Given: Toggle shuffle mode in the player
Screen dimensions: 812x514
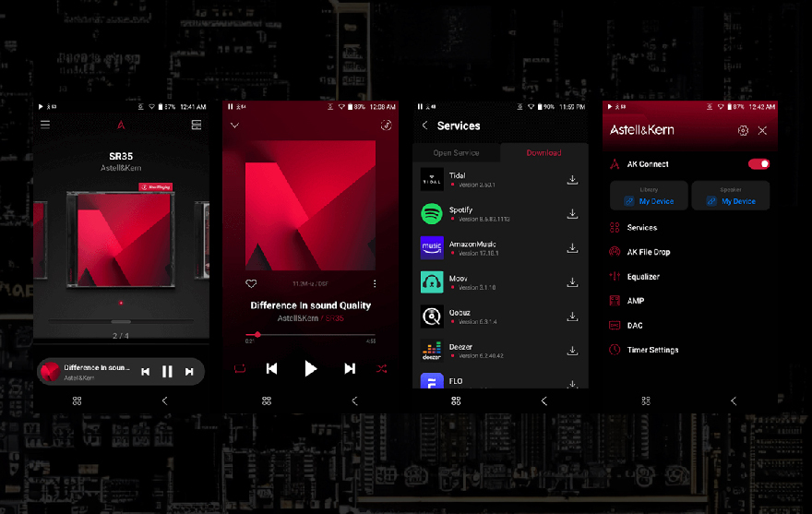Looking at the screenshot, I should point(381,368).
